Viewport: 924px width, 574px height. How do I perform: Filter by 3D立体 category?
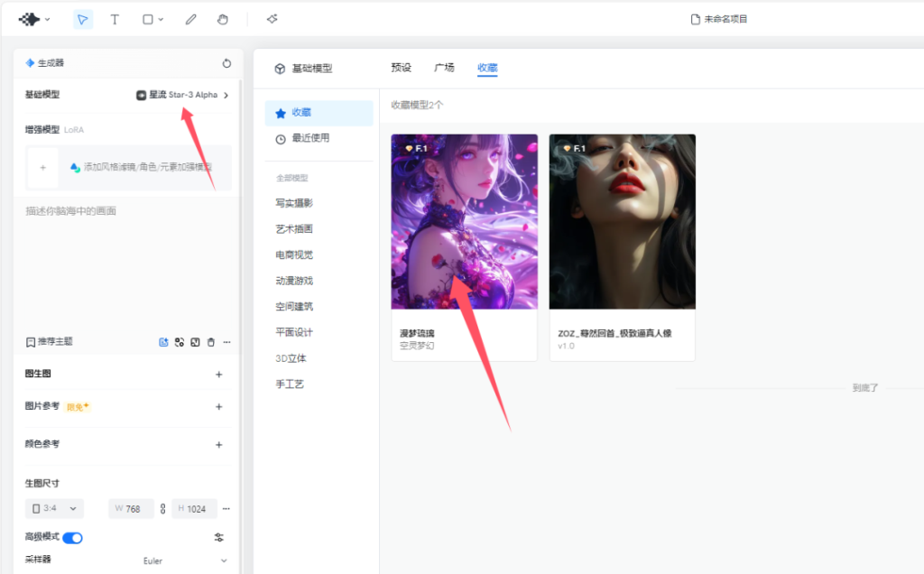tap(291, 358)
